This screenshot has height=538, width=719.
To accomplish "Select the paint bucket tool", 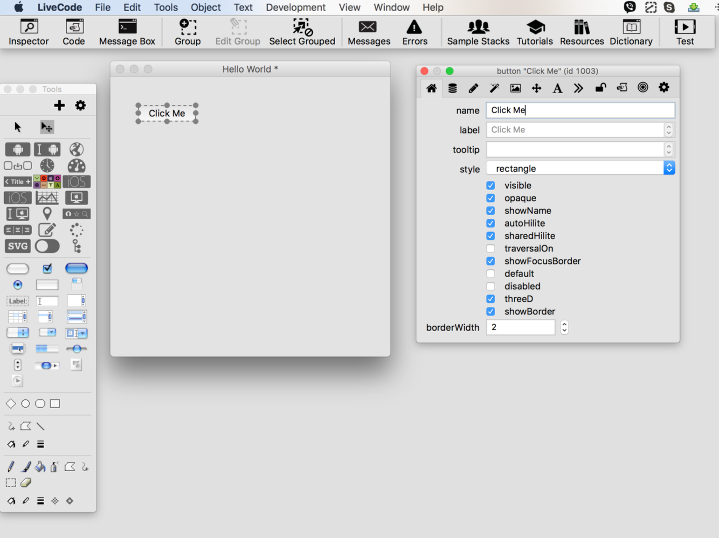I will click(x=40, y=467).
